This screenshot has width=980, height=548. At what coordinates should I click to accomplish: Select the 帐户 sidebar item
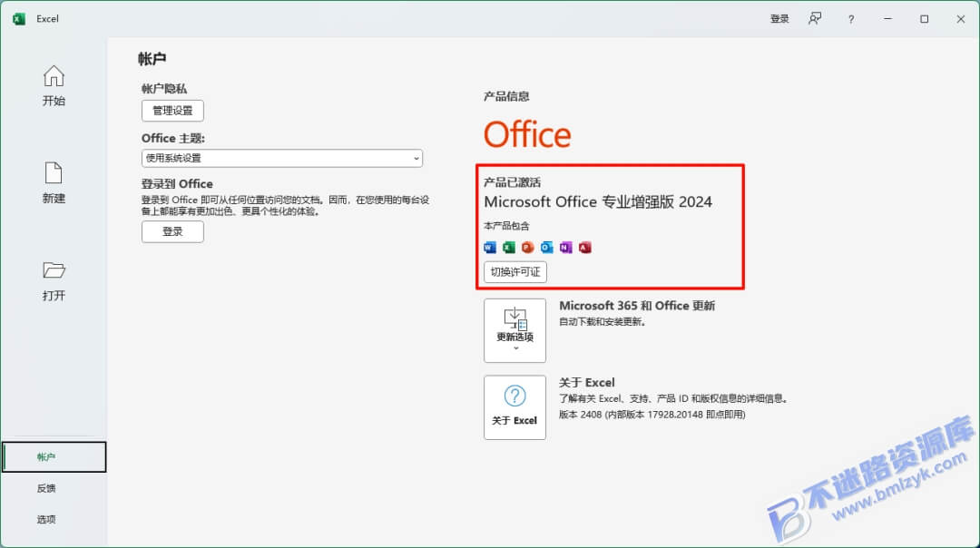54,456
